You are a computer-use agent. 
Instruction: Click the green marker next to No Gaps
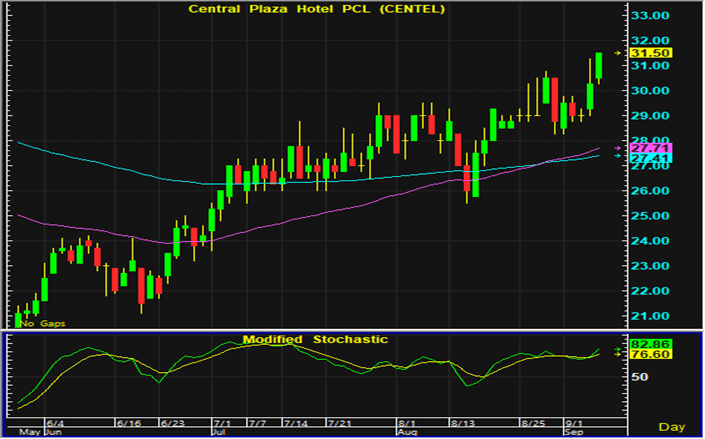18,318
